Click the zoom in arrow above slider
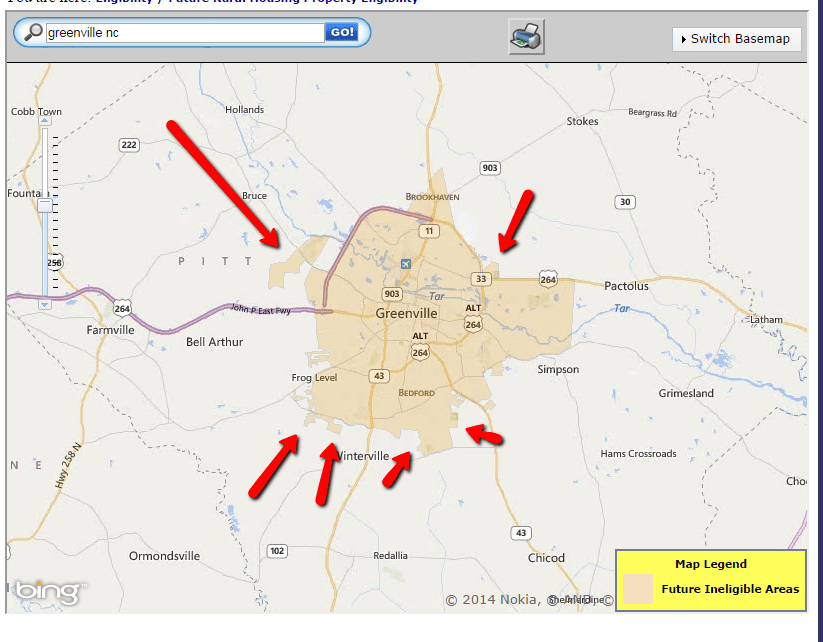Viewport: 823px width, 642px height. pyautogui.click(x=45, y=121)
